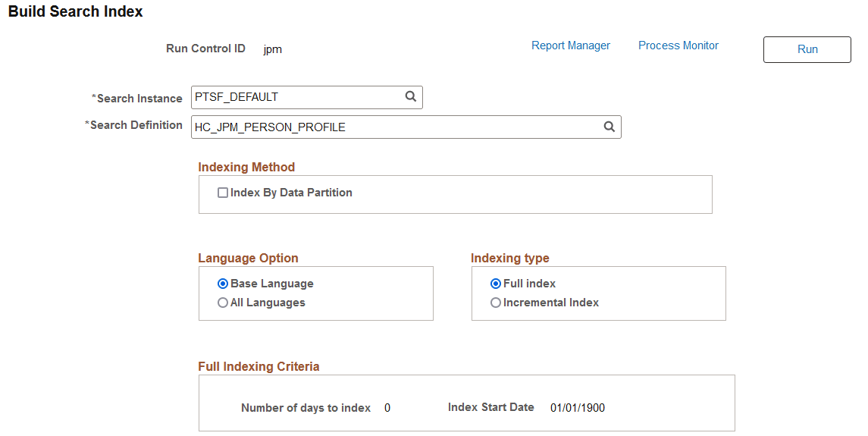The height and width of the screenshot is (436, 868).
Task: Click the Indexing type section heading
Action: [510, 258]
